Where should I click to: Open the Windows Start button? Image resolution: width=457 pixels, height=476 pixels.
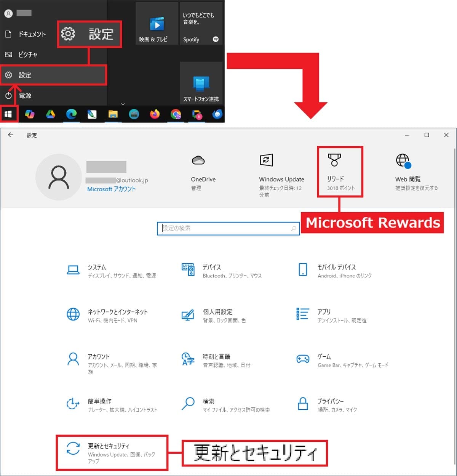pos(8,114)
